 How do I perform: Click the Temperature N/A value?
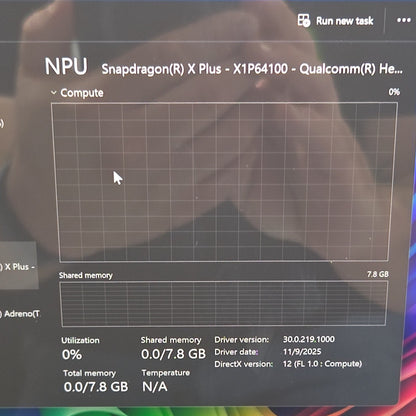(x=155, y=386)
